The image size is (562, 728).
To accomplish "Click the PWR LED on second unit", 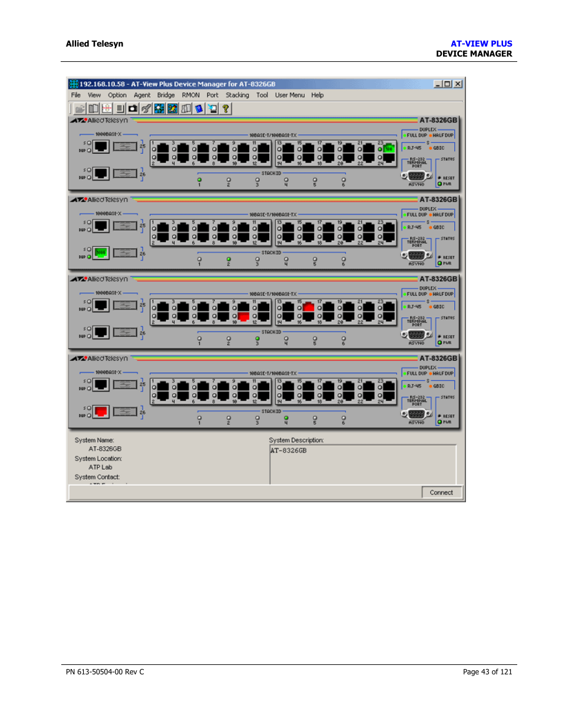I will [x=439, y=263].
